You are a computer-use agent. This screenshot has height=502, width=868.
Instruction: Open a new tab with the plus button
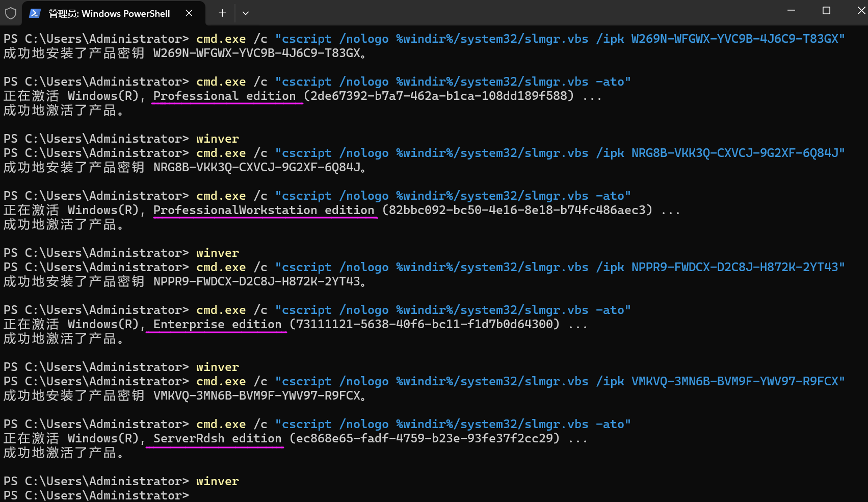pos(222,13)
